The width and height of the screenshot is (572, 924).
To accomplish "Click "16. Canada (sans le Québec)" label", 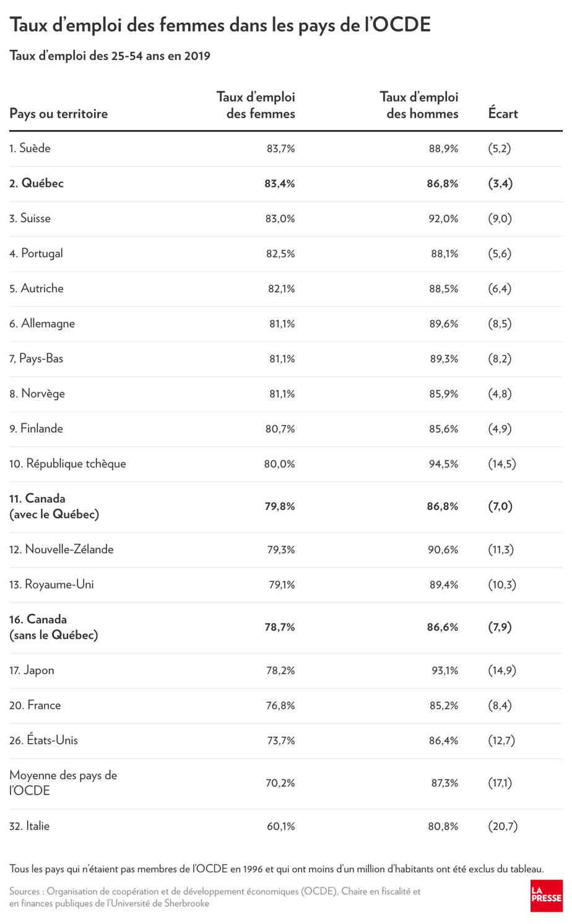I will tap(54, 627).
